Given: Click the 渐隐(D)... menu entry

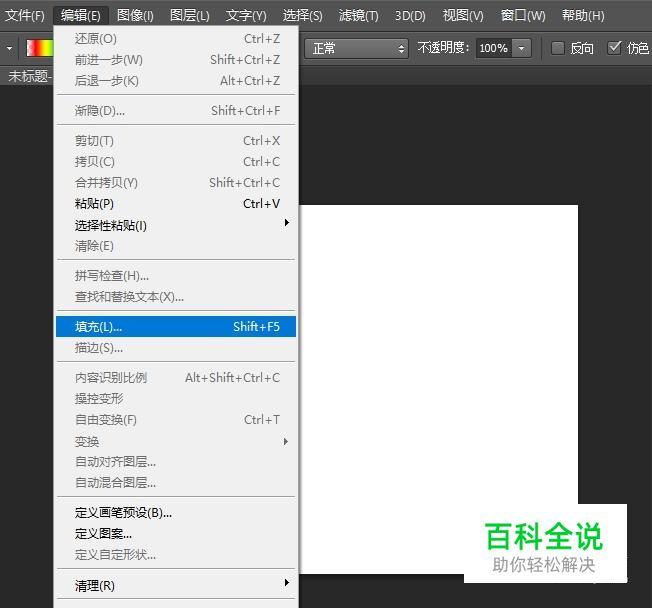Looking at the screenshot, I should click(176, 111).
